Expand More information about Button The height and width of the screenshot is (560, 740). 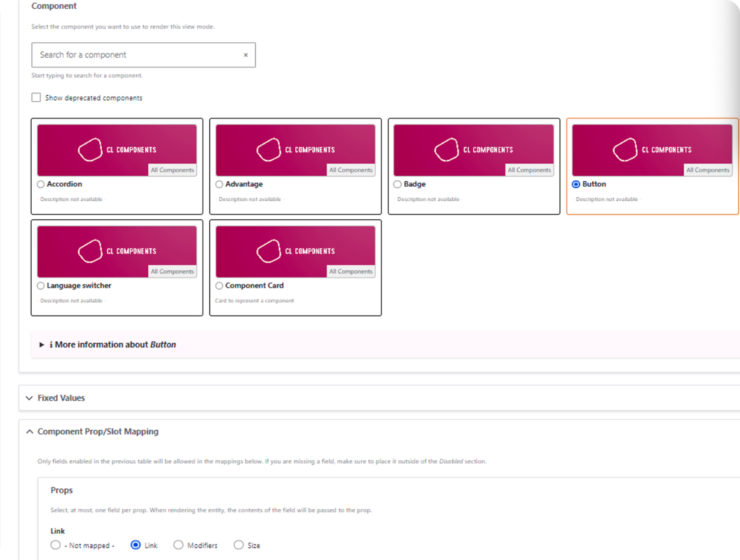[x=111, y=345]
